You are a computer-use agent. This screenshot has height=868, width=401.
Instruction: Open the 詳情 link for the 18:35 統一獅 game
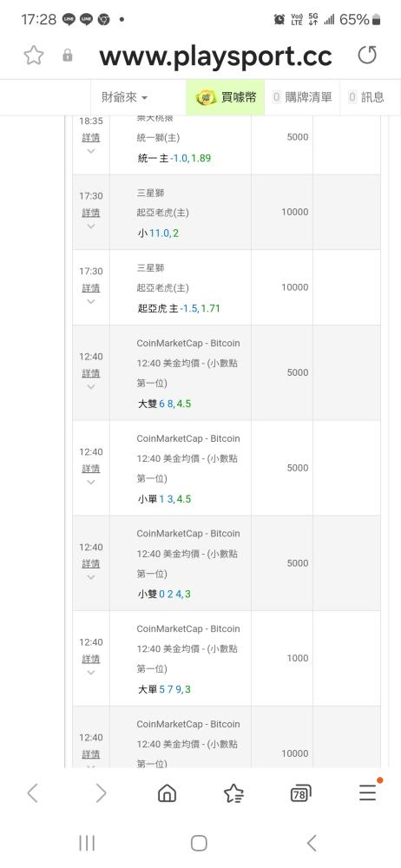tap(91, 137)
